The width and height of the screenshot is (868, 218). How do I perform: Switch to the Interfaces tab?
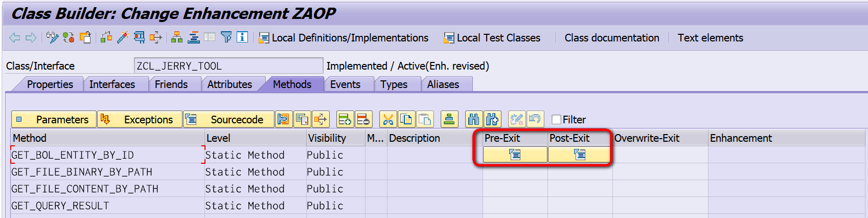[112, 84]
